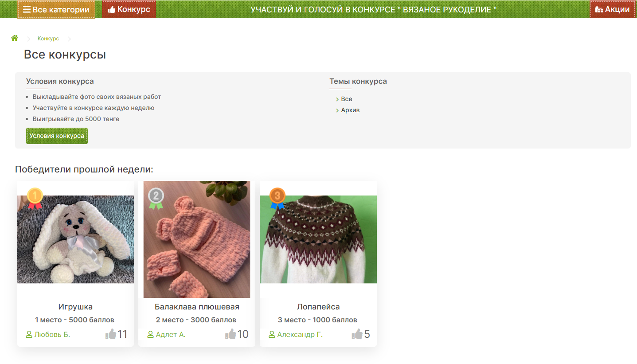The height and width of the screenshot is (364, 637).
Task: Open the white bunny toy photo
Action: pos(75,239)
